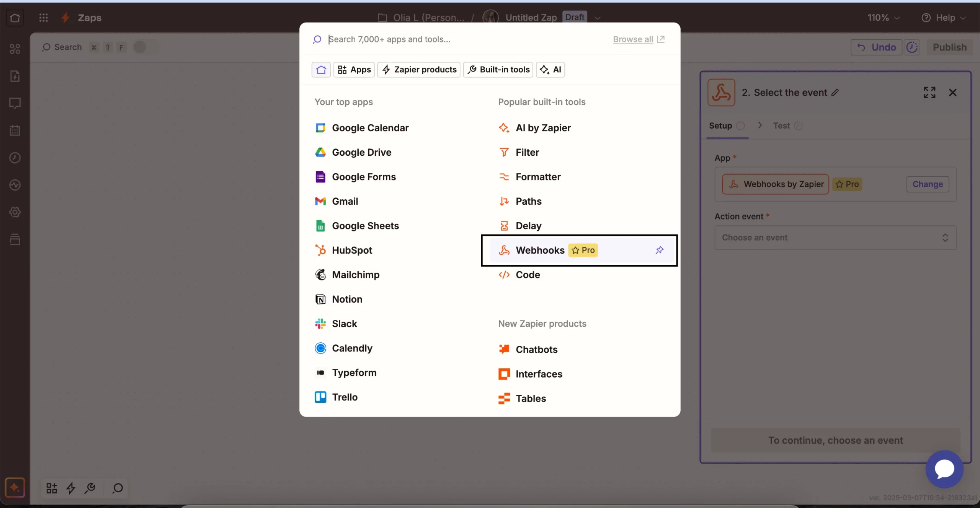Screen dimensions: 980x508
Task: Open the live chat bubble button
Action: [944, 469]
